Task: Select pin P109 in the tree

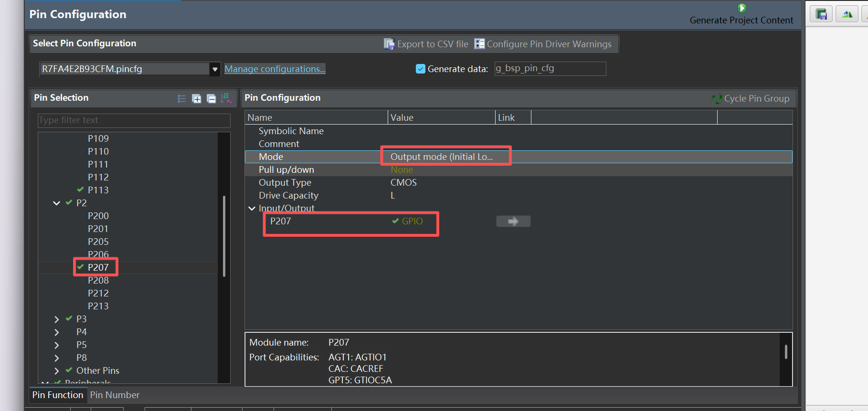Action: pyautogui.click(x=98, y=138)
